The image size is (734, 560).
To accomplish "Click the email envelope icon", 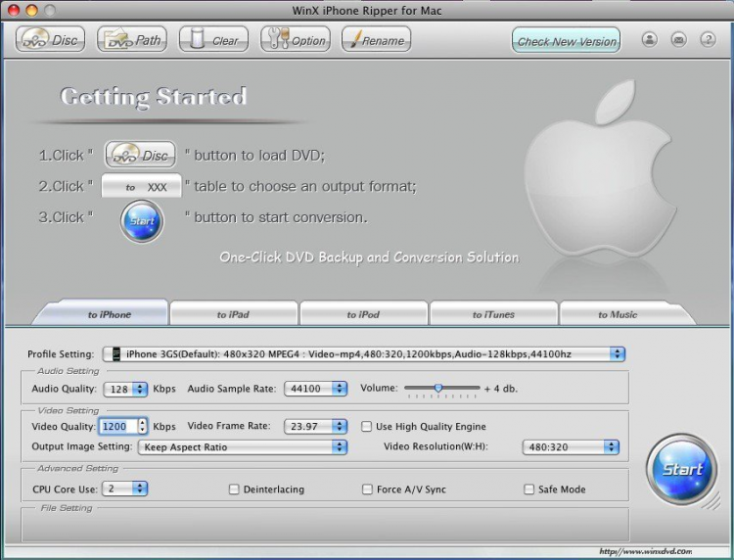I will (x=679, y=39).
